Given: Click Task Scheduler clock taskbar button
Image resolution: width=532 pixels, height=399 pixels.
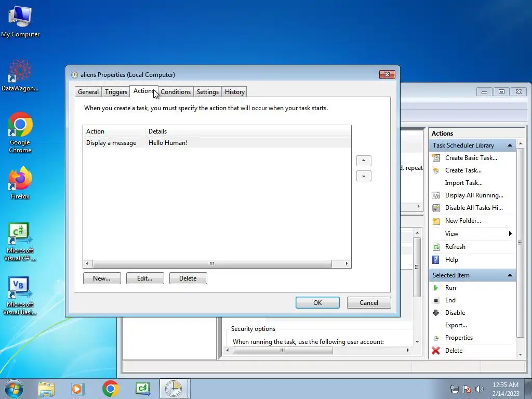Looking at the screenshot, I should (174, 389).
